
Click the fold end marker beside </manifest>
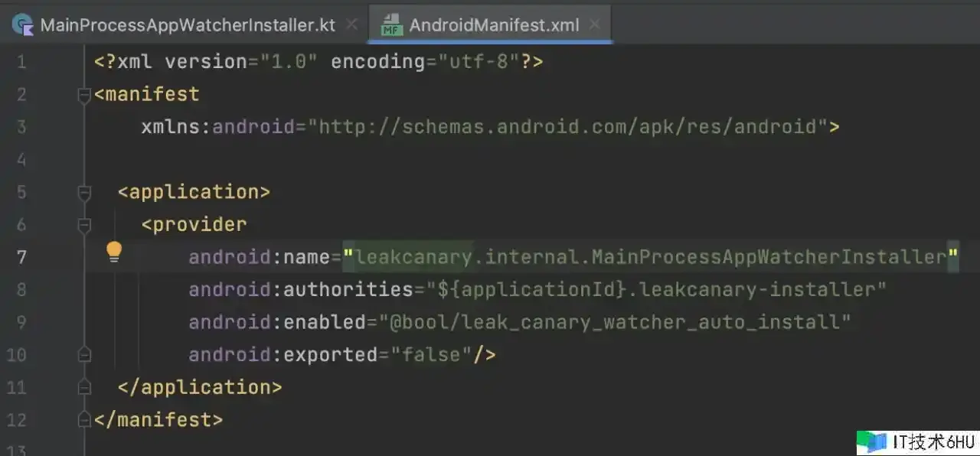pyautogui.click(x=84, y=420)
